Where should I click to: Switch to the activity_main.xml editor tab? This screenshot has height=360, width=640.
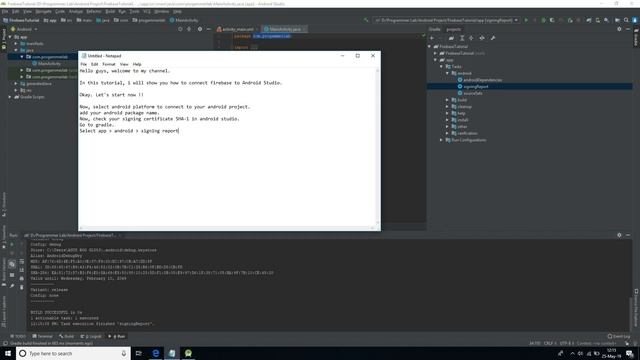click(237, 29)
